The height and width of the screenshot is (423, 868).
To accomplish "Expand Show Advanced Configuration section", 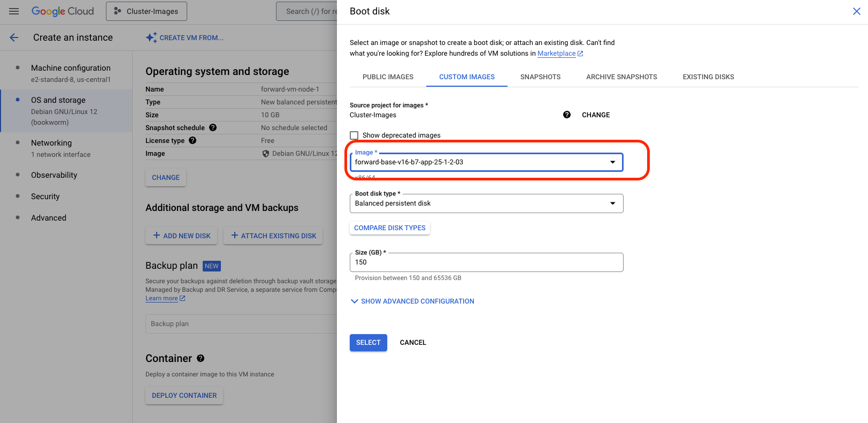I will click(412, 301).
